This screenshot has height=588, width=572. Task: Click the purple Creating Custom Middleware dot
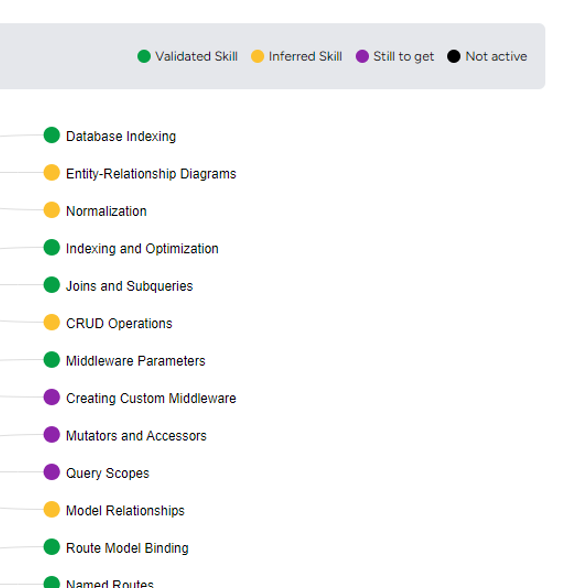point(52,397)
